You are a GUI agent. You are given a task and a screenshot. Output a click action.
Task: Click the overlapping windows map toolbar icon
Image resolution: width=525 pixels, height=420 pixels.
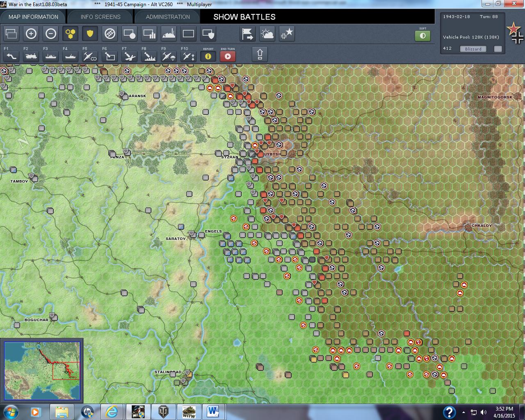[11, 34]
